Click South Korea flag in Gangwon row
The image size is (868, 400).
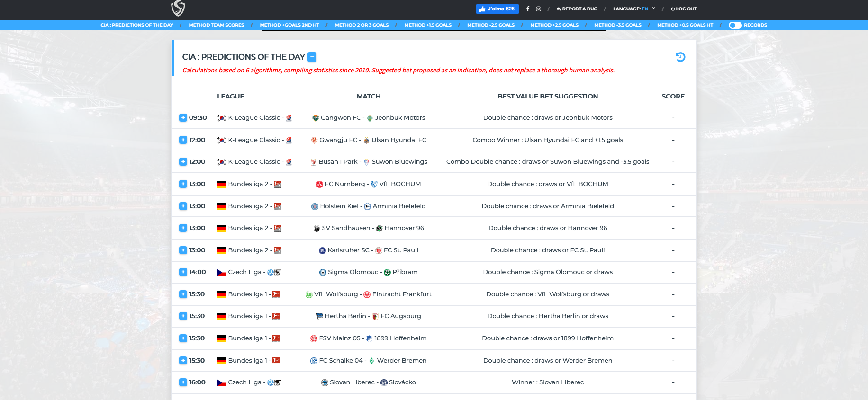click(221, 118)
